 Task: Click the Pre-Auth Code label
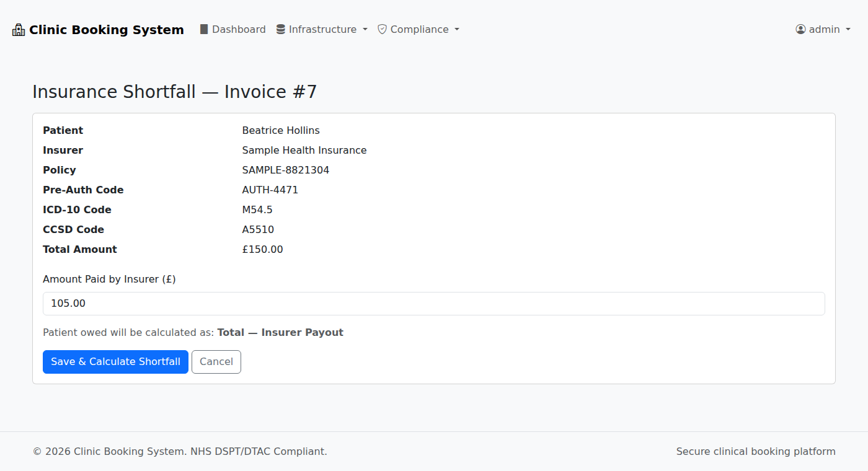coord(83,190)
